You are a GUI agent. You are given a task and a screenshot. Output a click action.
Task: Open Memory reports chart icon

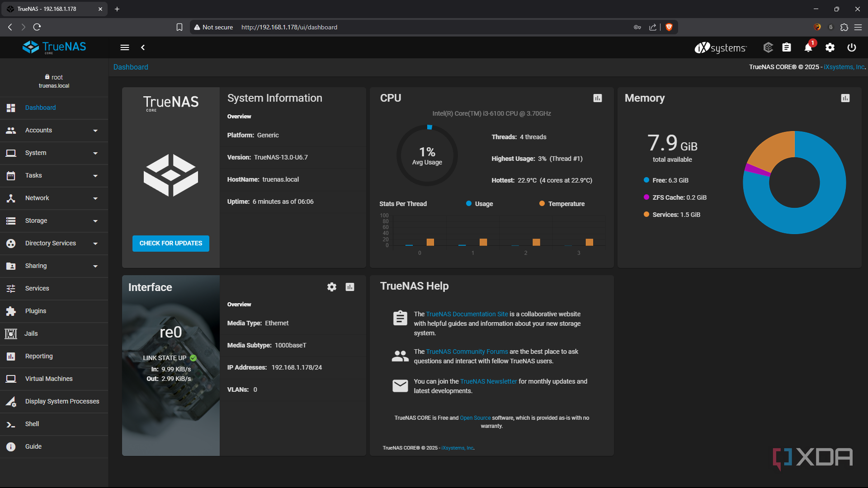click(845, 98)
